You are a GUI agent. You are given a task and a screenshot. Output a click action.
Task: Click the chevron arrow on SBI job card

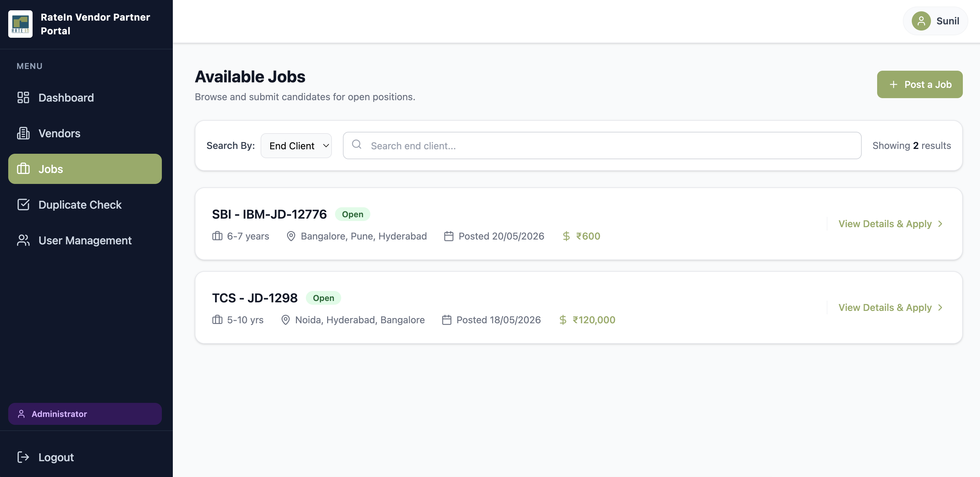click(x=940, y=224)
